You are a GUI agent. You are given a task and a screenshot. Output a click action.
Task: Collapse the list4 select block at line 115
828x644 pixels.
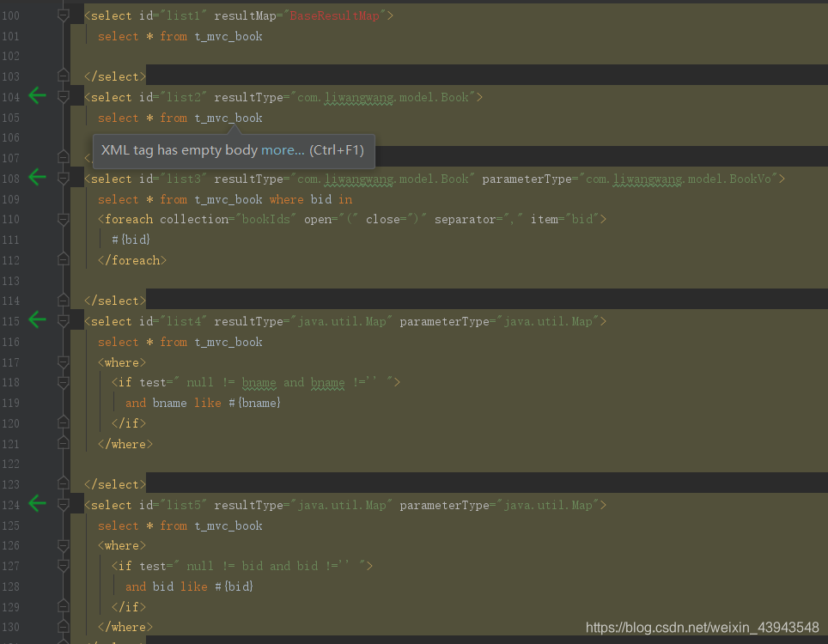(x=63, y=321)
